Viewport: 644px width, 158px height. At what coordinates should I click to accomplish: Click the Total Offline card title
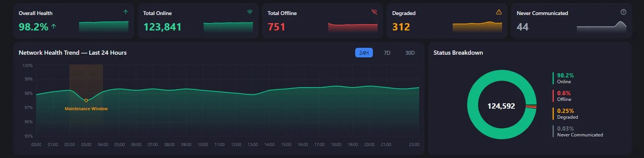(x=282, y=13)
